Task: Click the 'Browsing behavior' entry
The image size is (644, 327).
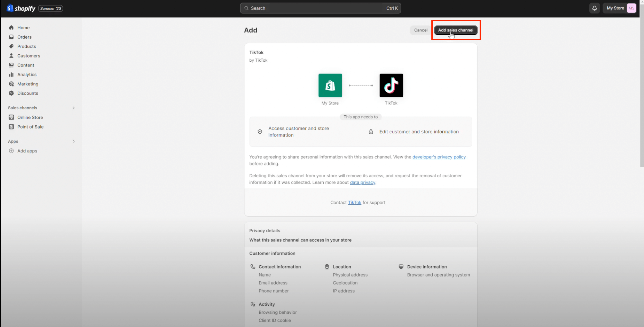Action: pos(278,313)
